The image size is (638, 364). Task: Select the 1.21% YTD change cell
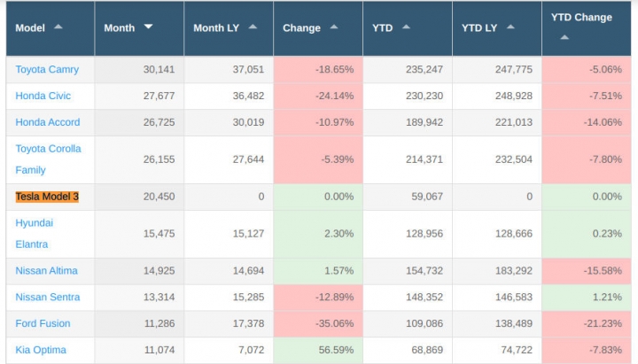pyautogui.click(x=587, y=298)
